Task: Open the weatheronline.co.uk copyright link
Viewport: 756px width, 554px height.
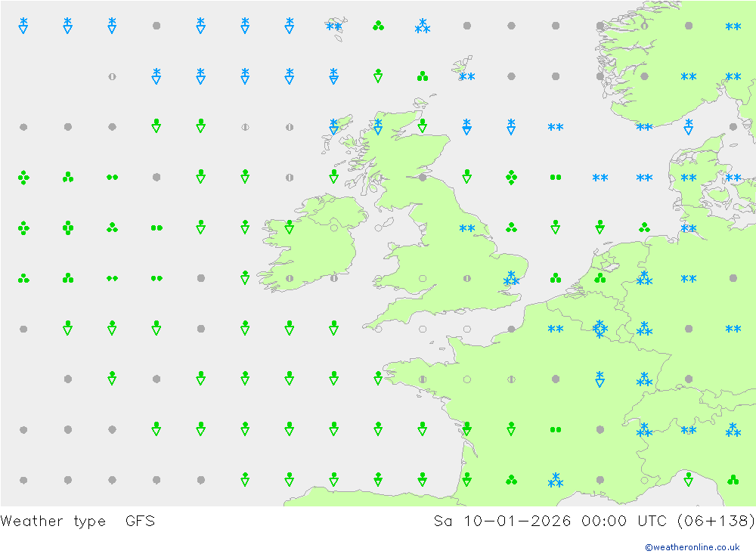Action: (x=692, y=547)
